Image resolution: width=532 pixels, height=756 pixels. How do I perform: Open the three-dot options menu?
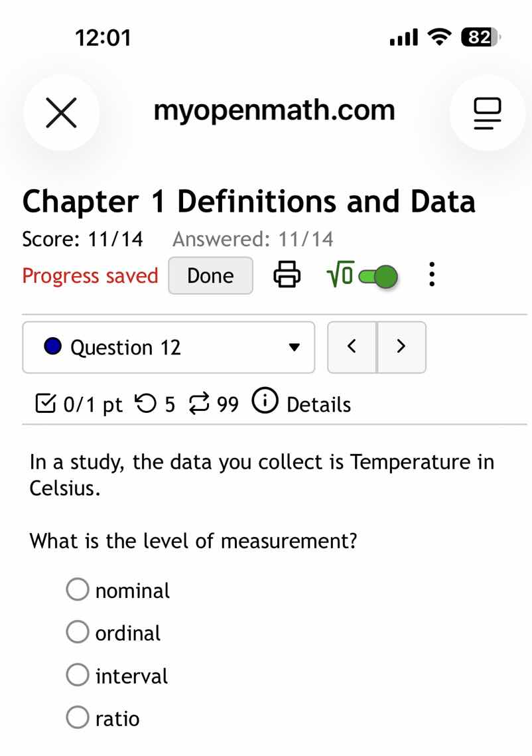pyautogui.click(x=432, y=273)
